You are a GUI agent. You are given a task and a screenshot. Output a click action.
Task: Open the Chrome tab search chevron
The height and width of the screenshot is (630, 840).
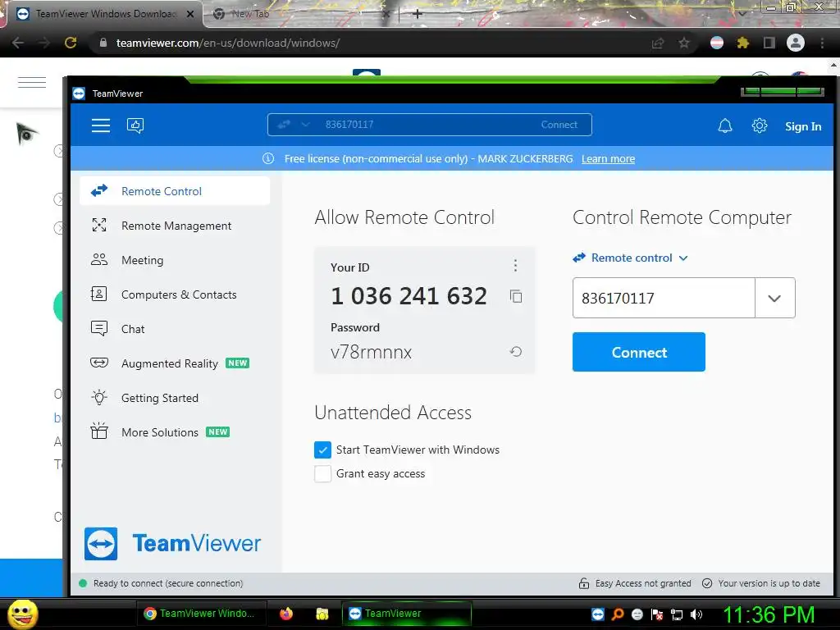tap(742, 13)
